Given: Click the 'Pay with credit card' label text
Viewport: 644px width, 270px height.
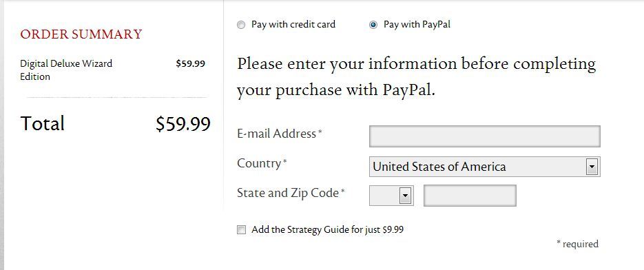Looking at the screenshot, I should (x=293, y=25).
